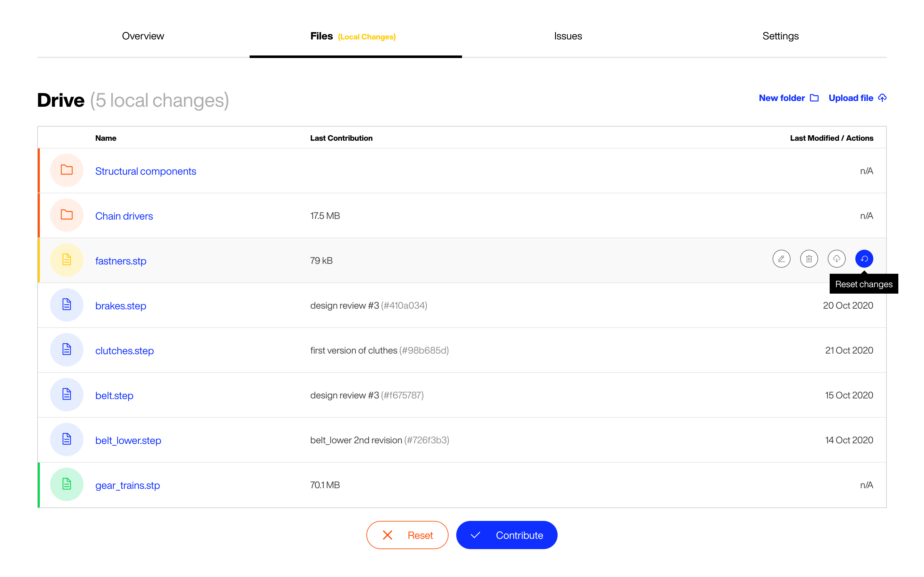924x577 pixels.
Task: Click the Structural components folder icon
Action: tap(67, 170)
